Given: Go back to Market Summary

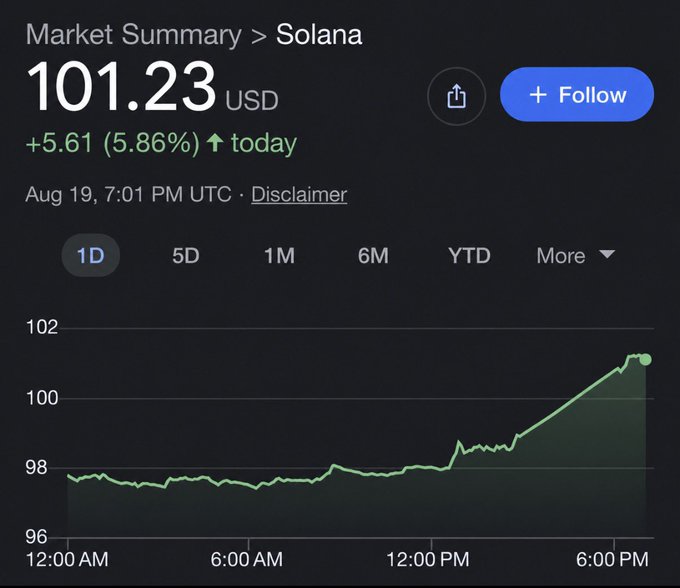Looking at the screenshot, I should tap(134, 34).
